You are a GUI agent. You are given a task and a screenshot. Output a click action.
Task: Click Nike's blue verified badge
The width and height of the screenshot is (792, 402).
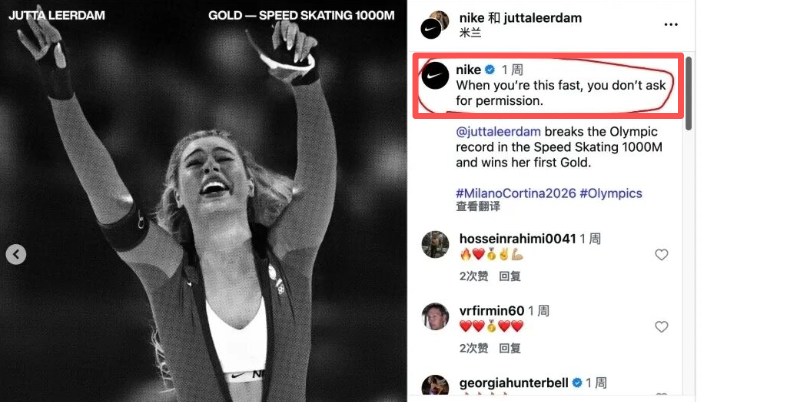coord(490,70)
